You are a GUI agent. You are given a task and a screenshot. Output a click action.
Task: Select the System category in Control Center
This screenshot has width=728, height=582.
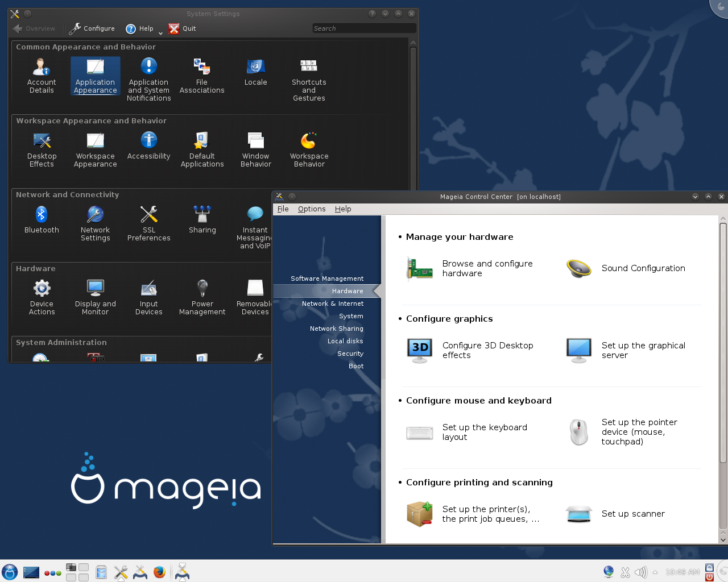351,316
